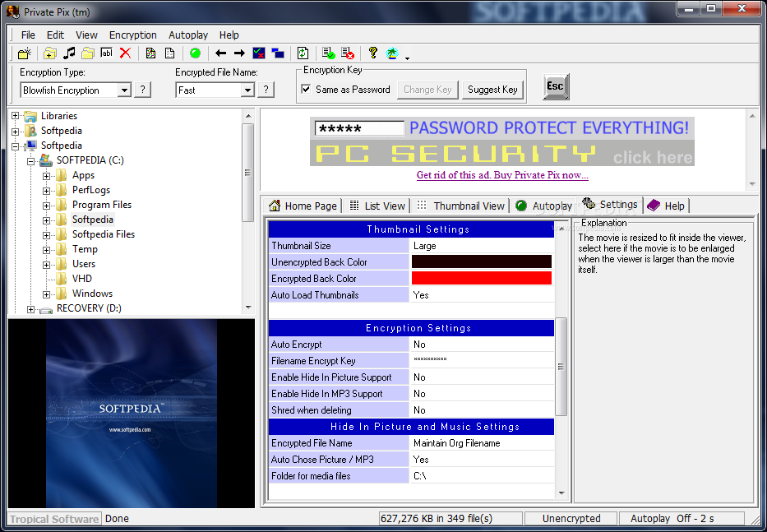Switch to the List View tab
This screenshot has width=767, height=532.
point(377,206)
